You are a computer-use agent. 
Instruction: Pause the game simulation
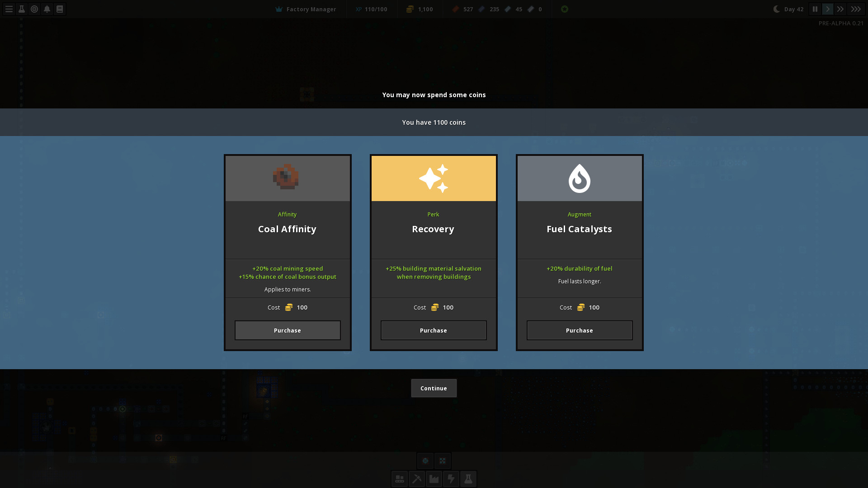pyautogui.click(x=815, y=9)
